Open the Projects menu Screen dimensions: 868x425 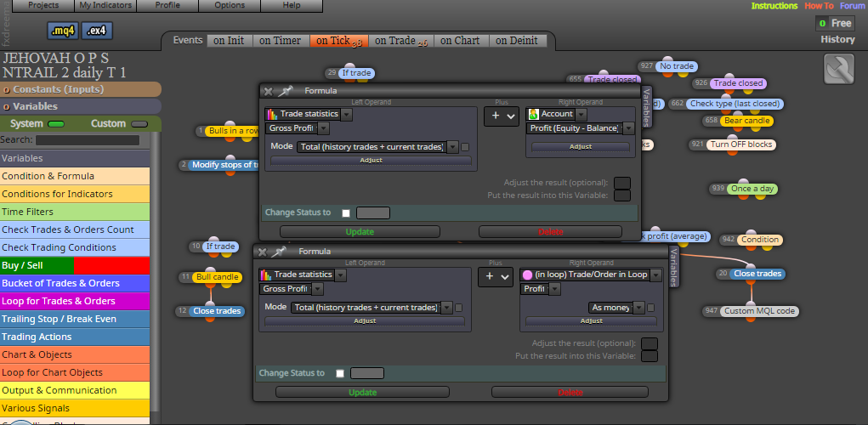click(x=43, y=6)
